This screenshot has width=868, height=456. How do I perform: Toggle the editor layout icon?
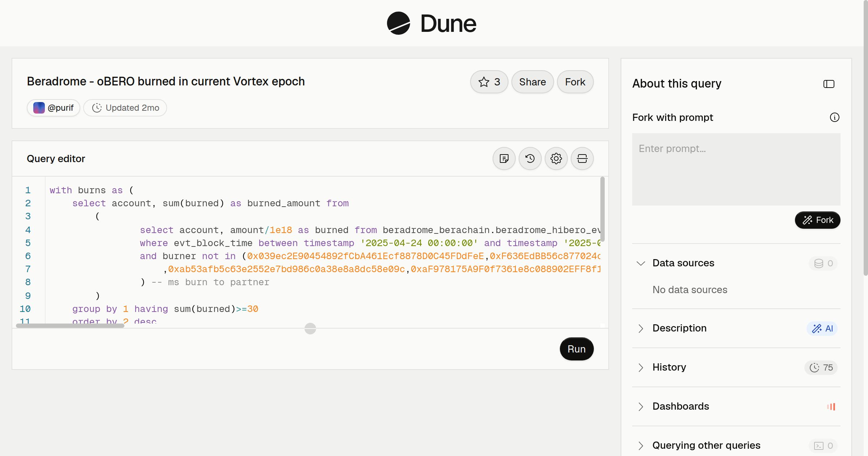click(x=582, y=159)
